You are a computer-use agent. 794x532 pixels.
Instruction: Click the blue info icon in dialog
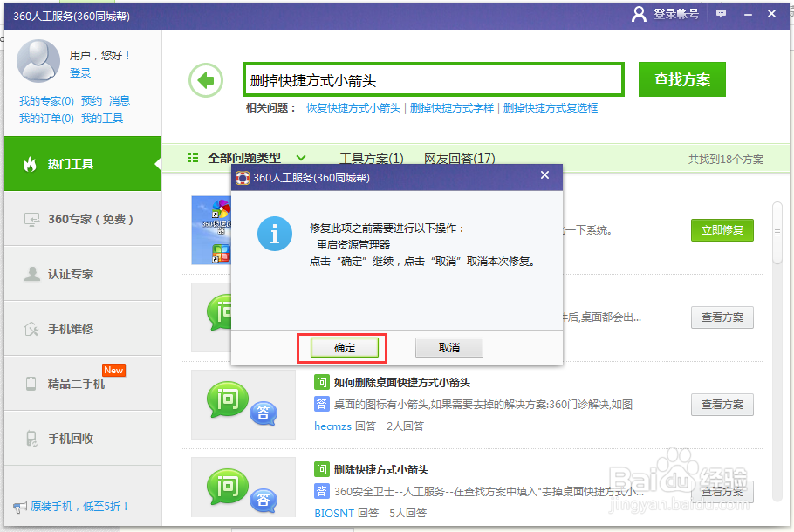click(275, 234)
